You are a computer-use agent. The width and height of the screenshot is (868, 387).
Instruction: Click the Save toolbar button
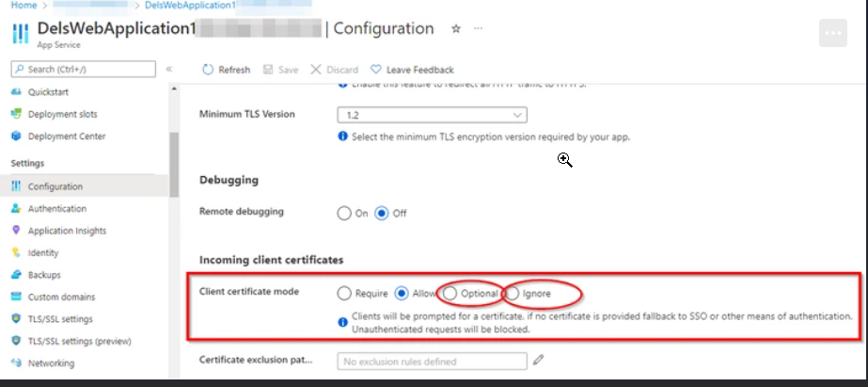point(280,70)
